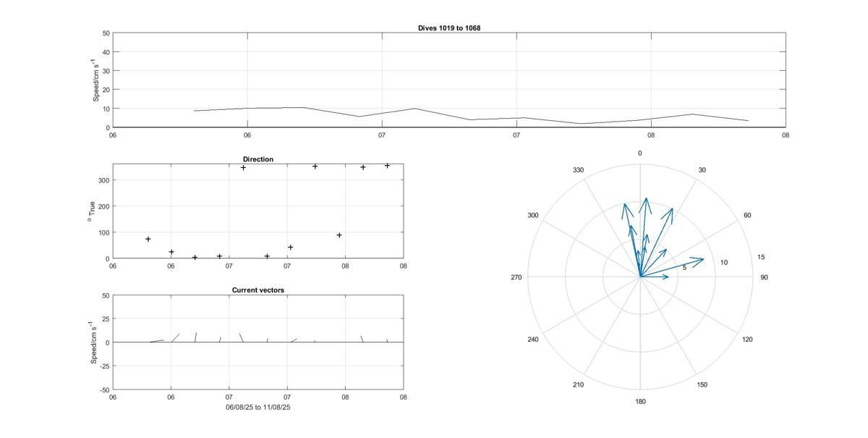
Task: Click the 270 angle label on the polar plot
Action: tap(516, 278)
